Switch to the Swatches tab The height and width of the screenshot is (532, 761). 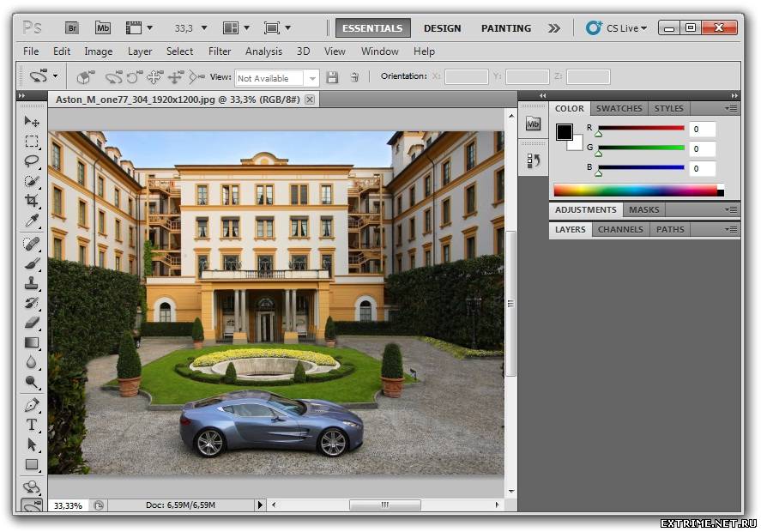click(x=619, y=109)
